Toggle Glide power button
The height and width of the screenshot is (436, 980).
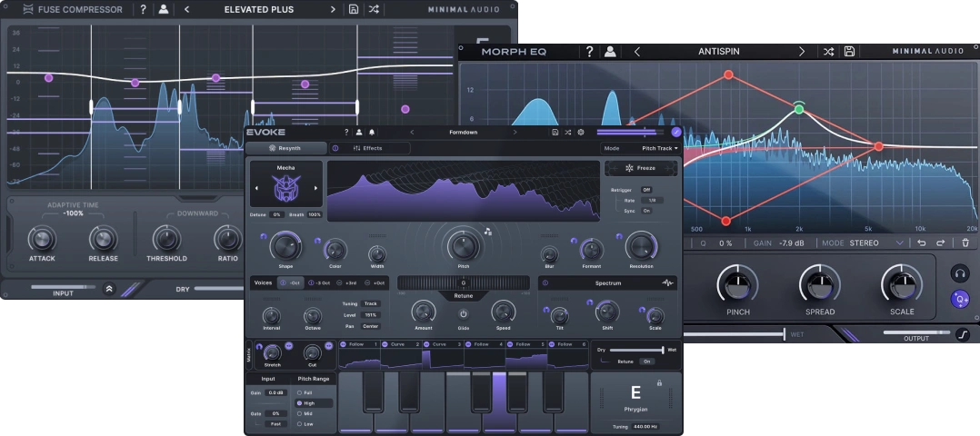click(463, 313)
